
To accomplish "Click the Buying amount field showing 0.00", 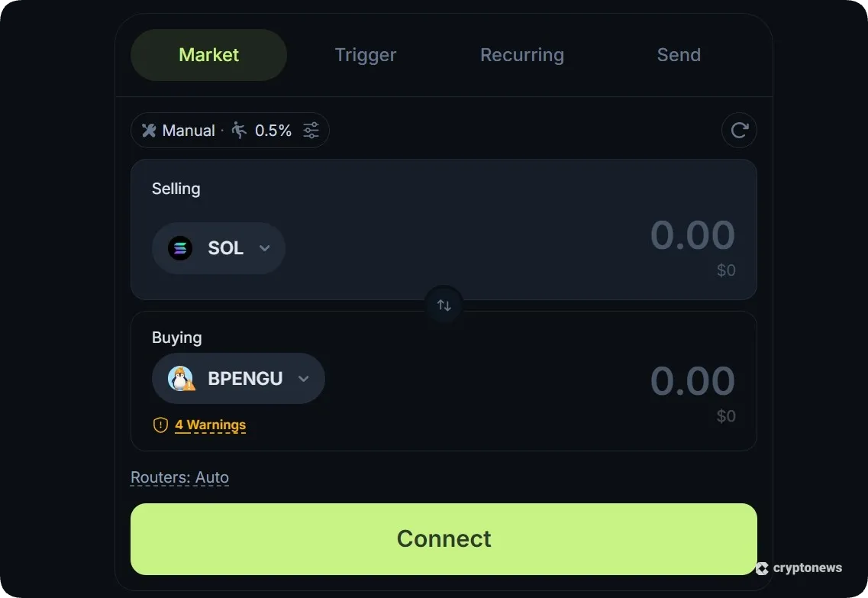I will [692, 380].
